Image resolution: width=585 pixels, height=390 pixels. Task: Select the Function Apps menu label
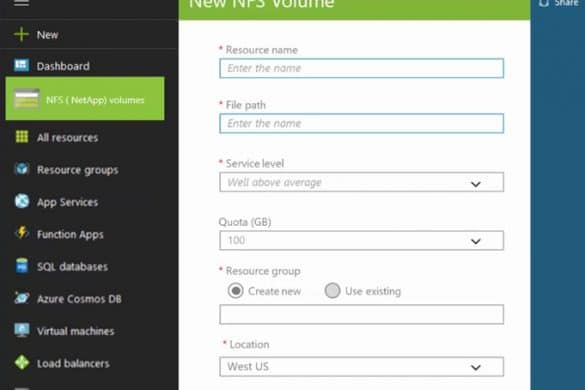70,234
